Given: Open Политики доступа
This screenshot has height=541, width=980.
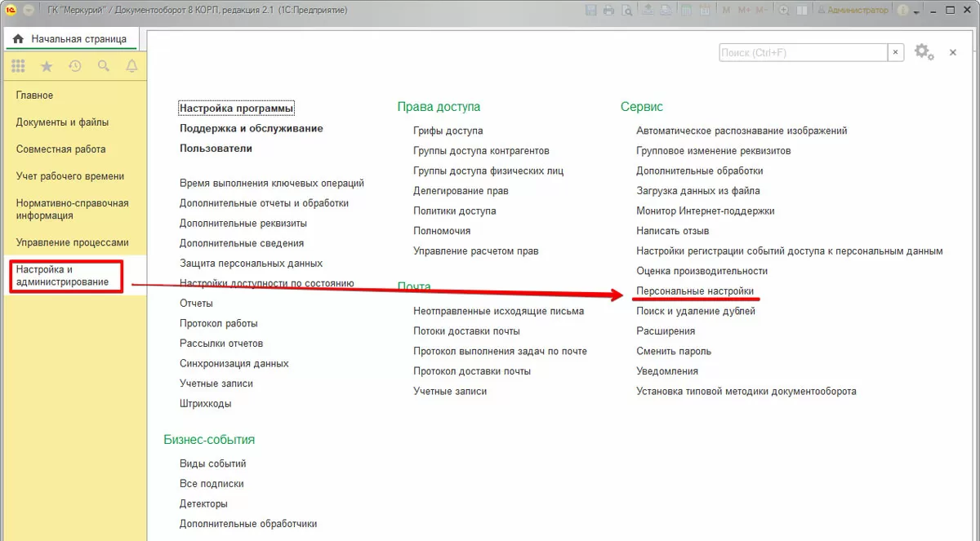Looking at the screenshot, I should [x=455, y=211].
